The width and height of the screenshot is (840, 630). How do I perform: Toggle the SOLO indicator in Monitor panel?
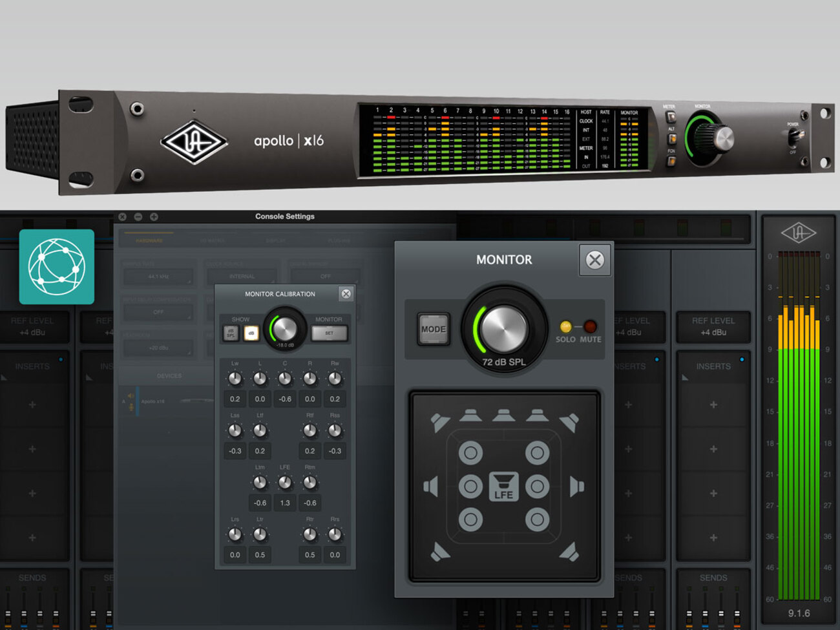click(x=565, y=327)
